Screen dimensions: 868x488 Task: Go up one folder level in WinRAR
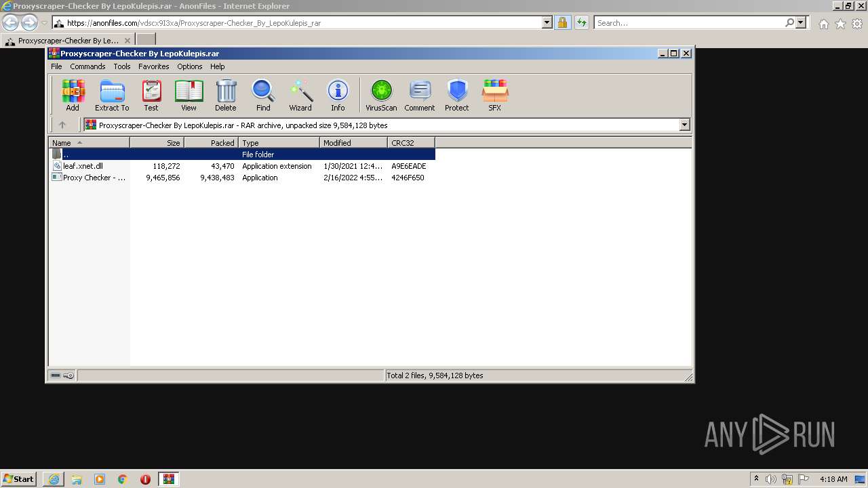[62, 125]
